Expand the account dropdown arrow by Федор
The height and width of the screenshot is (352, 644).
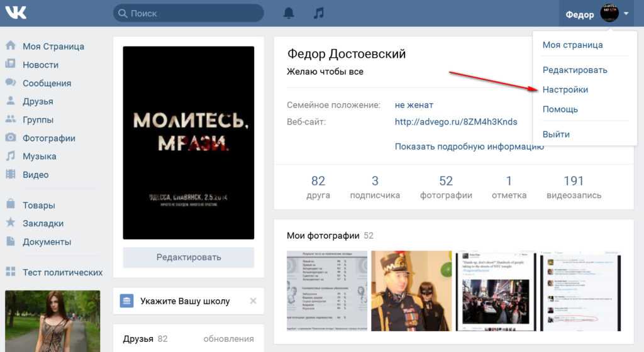[x=626, y=14]
